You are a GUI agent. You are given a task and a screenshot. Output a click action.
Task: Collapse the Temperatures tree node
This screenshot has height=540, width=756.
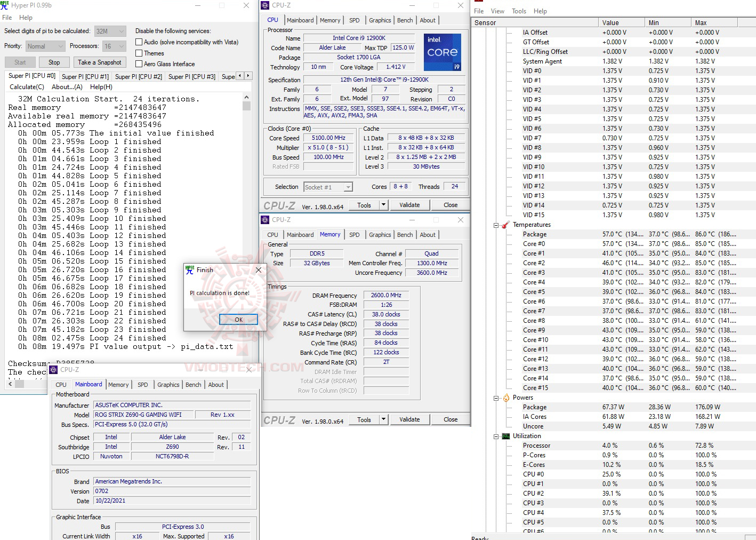[x=496, y=225]
